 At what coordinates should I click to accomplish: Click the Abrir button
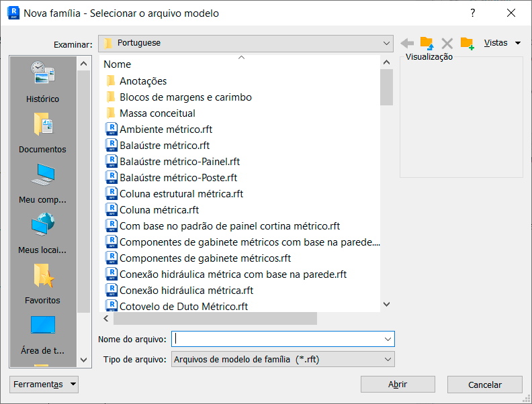[x=398, y=385]
